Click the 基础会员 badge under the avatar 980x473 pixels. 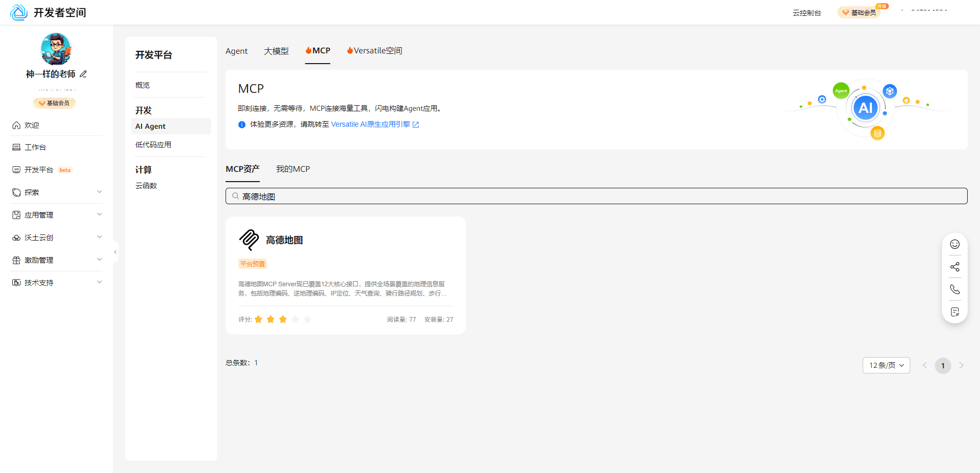[x=54, y=103]
